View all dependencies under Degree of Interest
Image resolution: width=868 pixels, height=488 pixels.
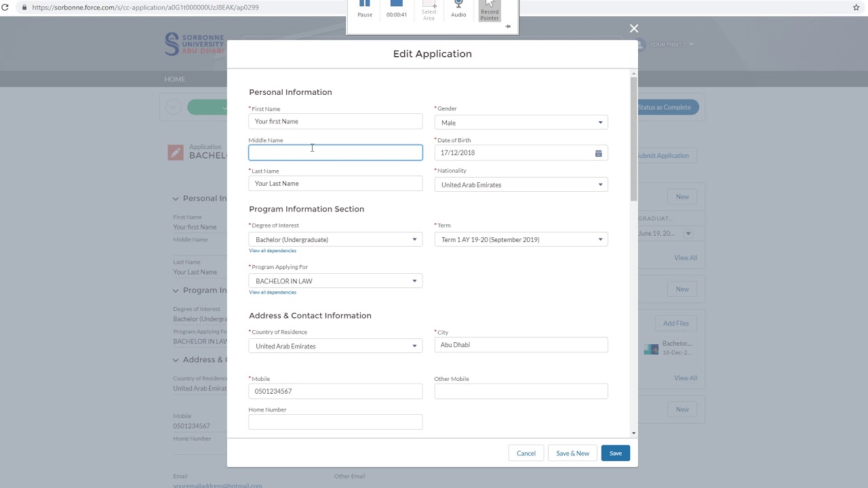pyautogui.click(x=273, y=251)
